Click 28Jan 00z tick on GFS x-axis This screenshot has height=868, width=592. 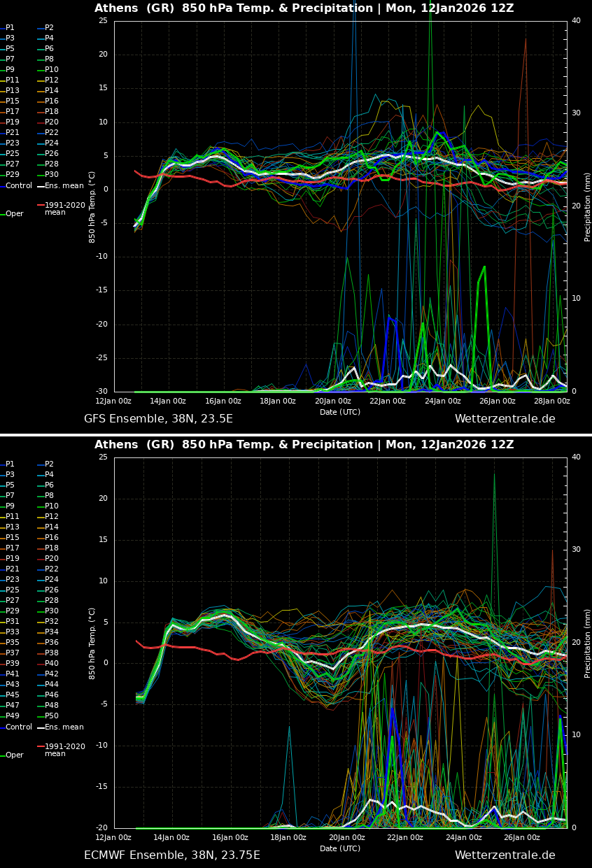click(x=551, y=401)
